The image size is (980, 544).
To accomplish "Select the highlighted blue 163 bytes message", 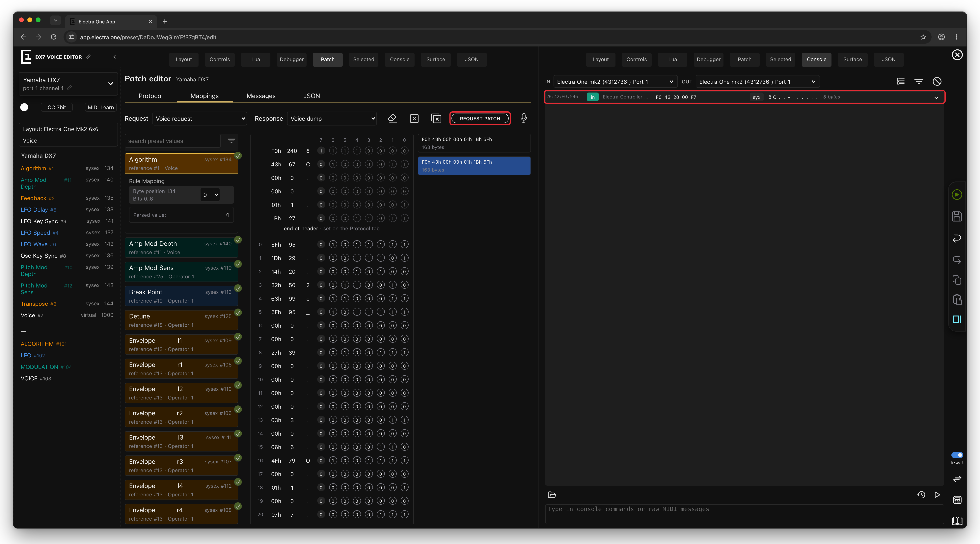I will pos(474,166).
